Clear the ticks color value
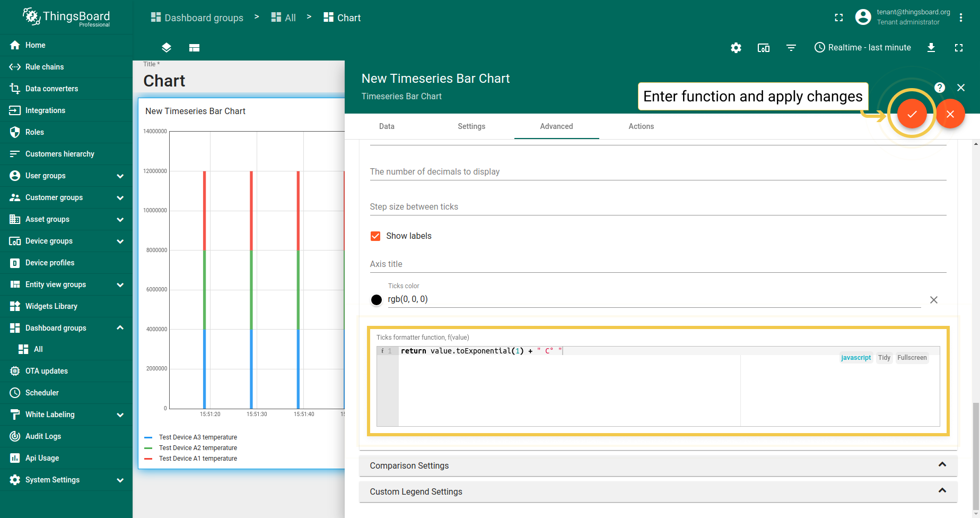This screenshot has width=980, height=518. coord(934,300)
